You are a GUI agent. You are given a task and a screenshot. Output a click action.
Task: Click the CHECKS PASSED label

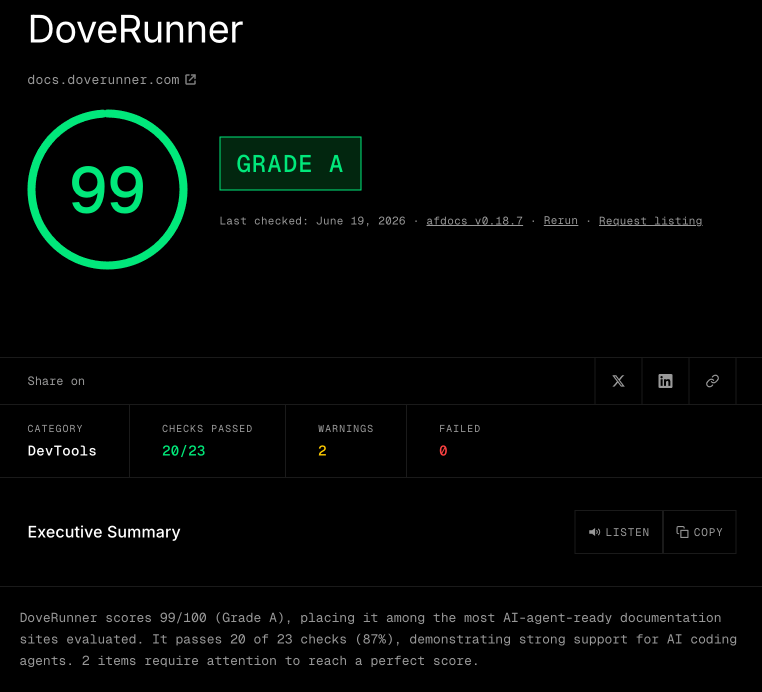click(x=207, y=429)
